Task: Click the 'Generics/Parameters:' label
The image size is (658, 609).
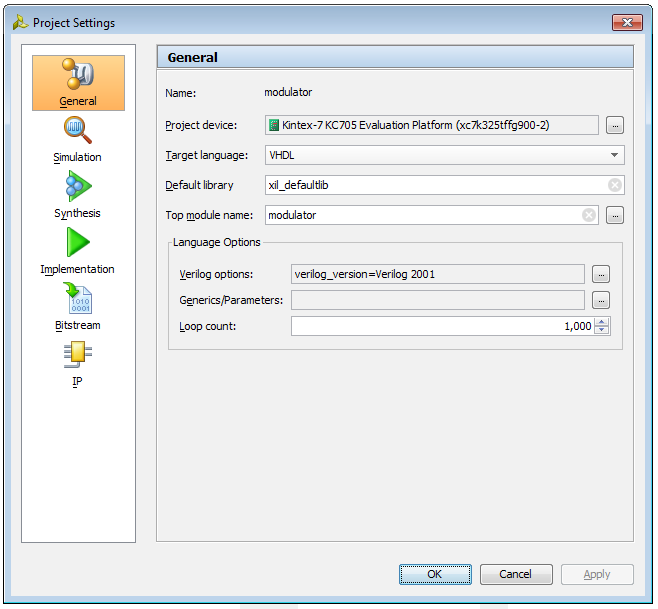Action: pyautogui.click(x=231, y=301)
